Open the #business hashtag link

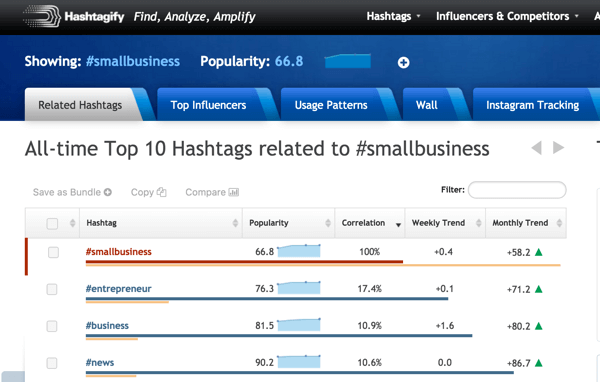coord(107,325)
